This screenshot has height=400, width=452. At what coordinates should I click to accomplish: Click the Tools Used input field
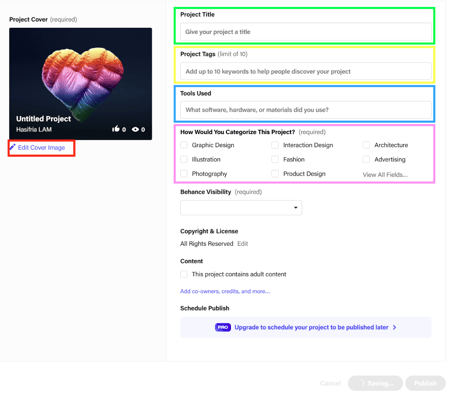[306, 110]
